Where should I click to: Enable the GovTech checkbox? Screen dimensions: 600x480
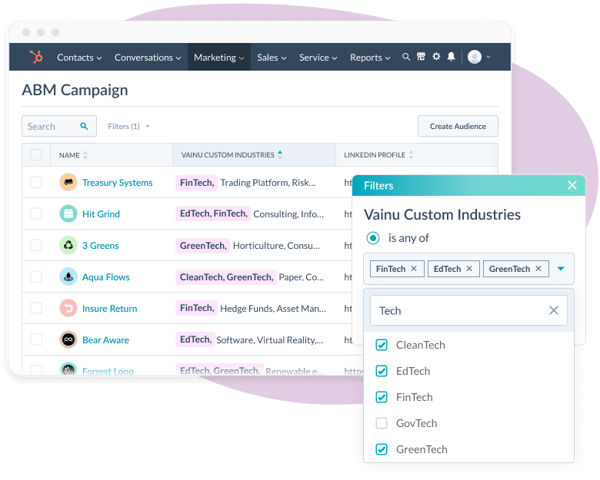tap(381, 424)
